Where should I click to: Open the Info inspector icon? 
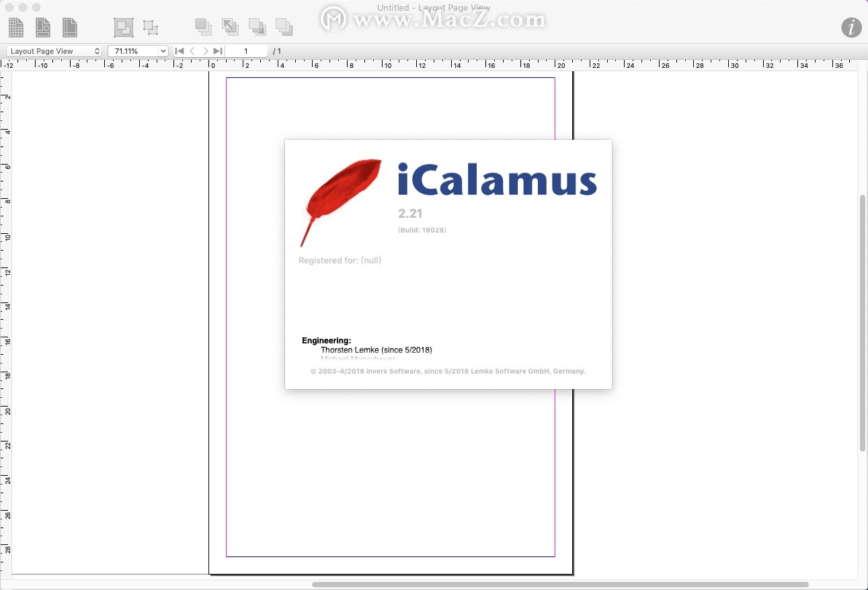[851, 28]
